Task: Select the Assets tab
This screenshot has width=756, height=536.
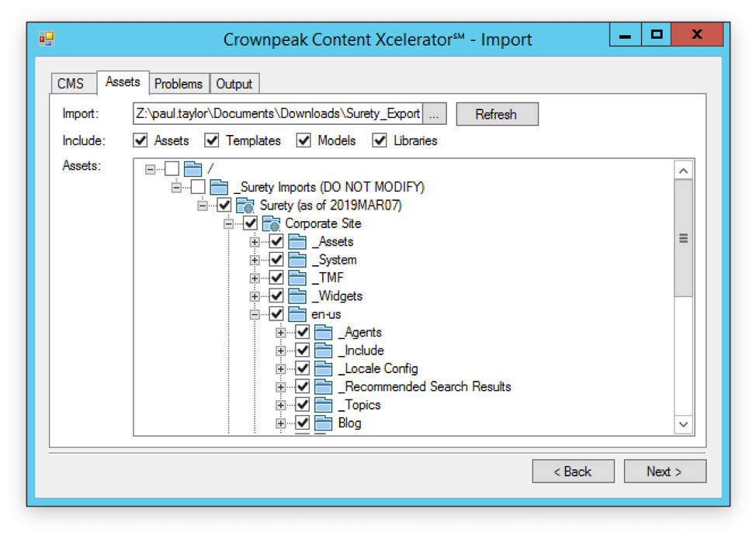Action: 123,82
